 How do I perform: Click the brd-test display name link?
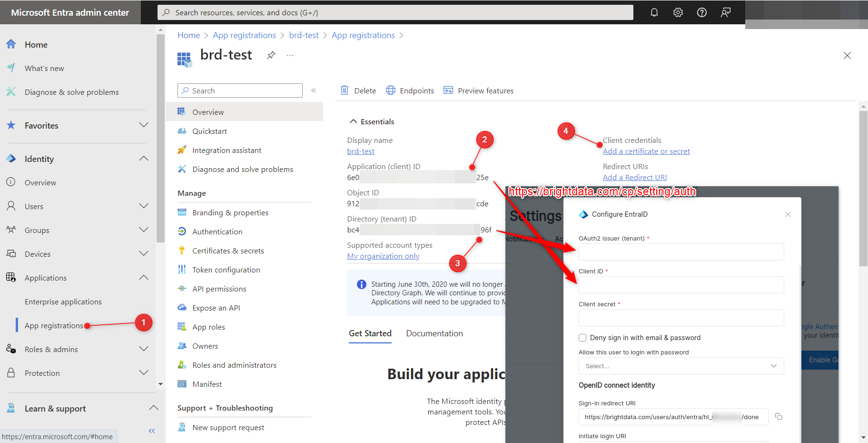(x=361, y=151)
